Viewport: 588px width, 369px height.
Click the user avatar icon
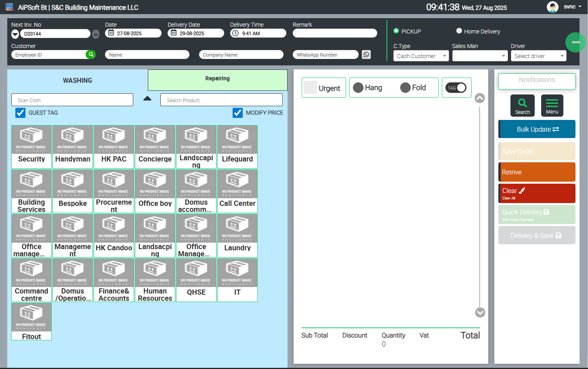click(x=552, y=7)
